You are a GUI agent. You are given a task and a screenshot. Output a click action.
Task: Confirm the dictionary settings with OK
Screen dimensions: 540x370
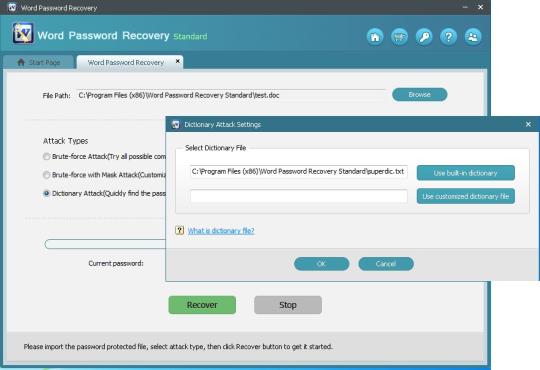tap(322, 264)
